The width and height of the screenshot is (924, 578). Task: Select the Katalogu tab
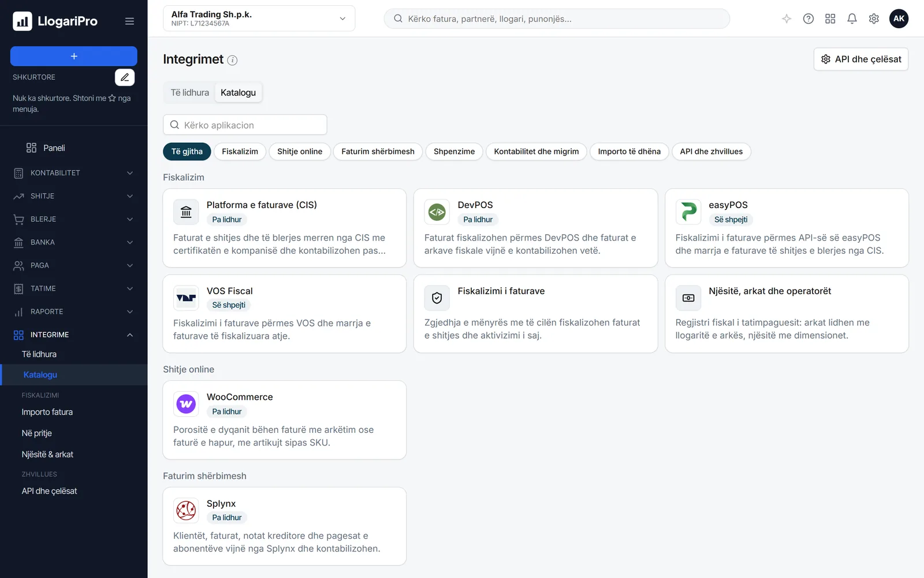coord(238,92)
